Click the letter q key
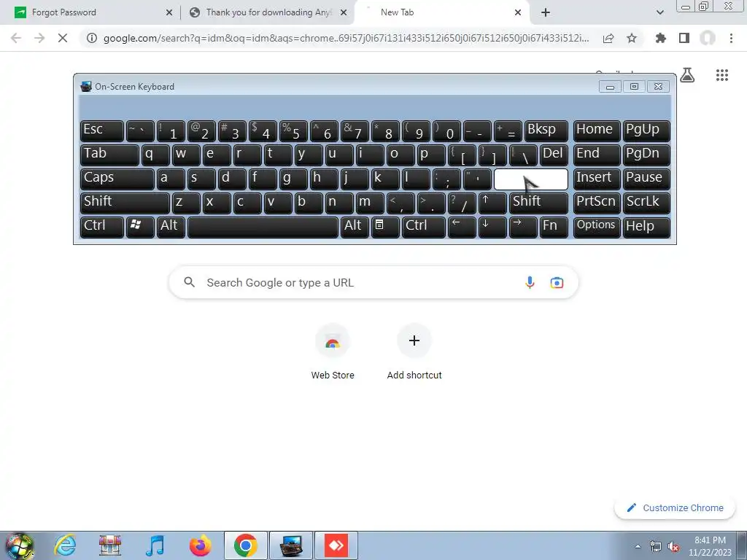The image size is (747, 560). (155, 155)
